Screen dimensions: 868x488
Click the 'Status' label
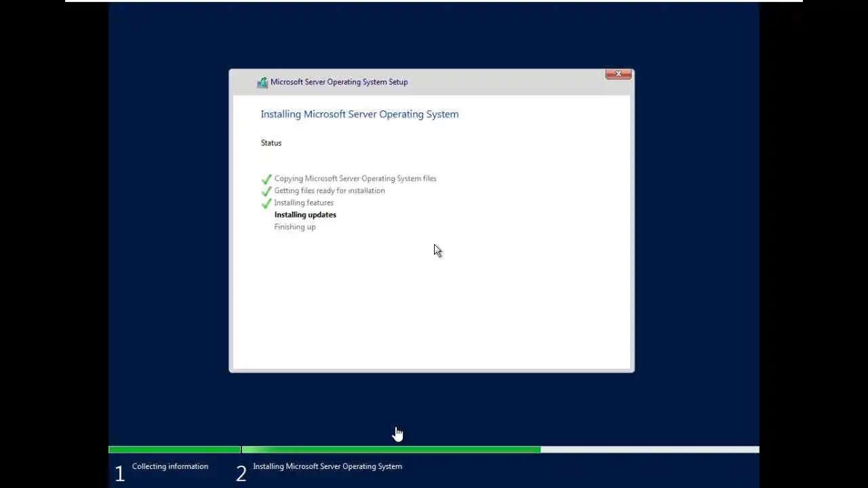(x=271, y=143)
